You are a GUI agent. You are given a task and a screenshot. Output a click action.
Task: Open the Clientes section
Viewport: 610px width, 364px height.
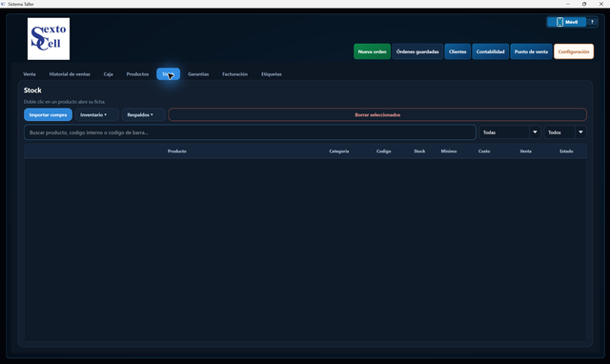coord(457,51)
